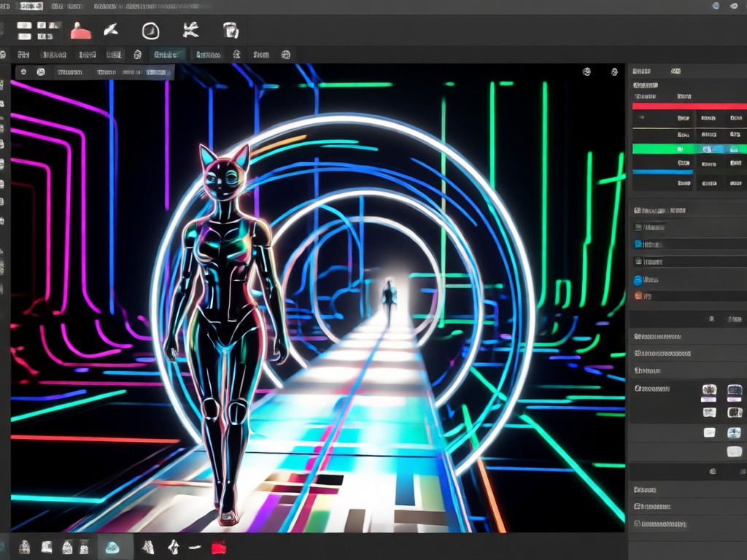Viewport: 747px width, 560px height.
Task: Click the red square icon in the bottom toolbar
Action: point(219,547)
